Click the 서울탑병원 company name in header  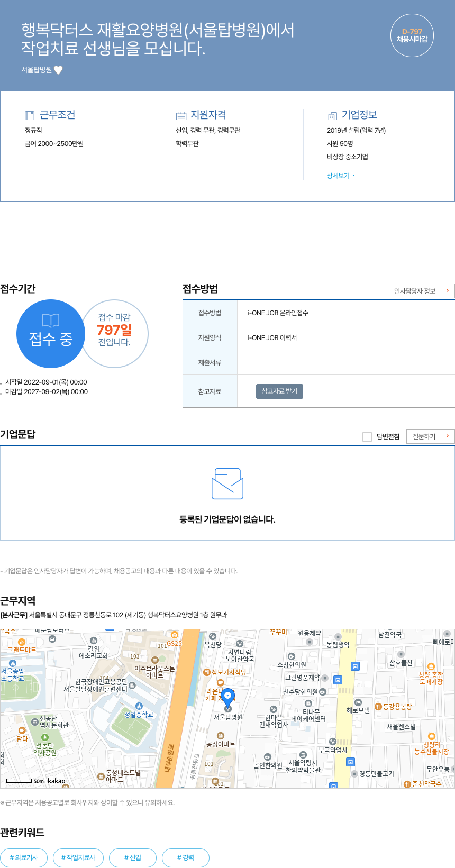click(37, 70)
